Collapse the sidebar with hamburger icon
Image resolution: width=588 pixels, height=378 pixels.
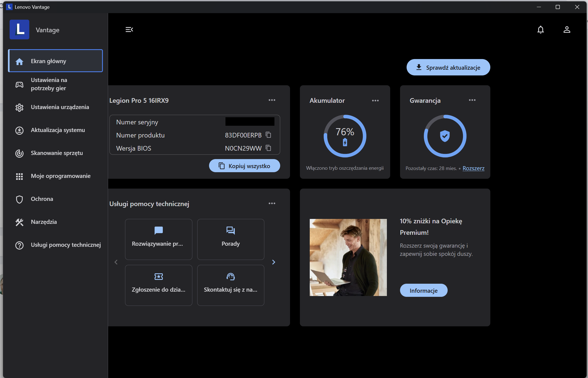click(129, 30)
